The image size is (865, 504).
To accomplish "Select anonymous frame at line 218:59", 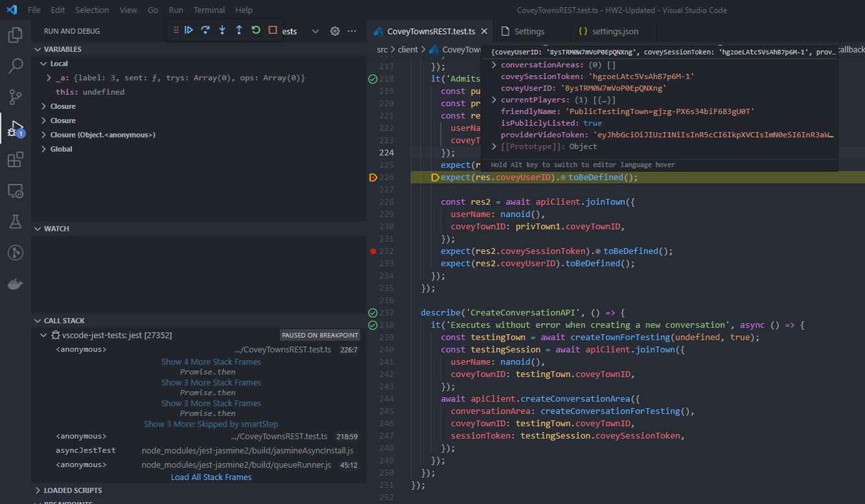I will [x=198, y=436].
